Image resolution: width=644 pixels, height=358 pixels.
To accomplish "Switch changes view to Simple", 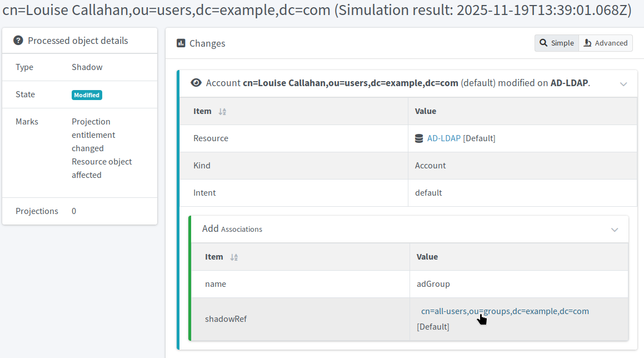I will 556,43.
